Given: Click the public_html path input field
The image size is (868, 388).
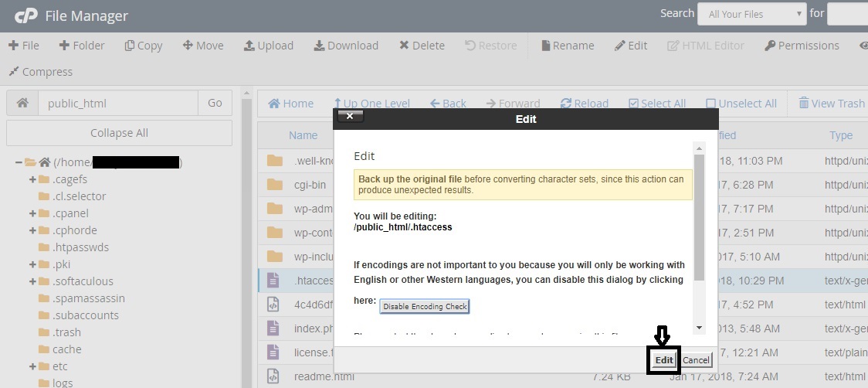Looking at the screenshot, I should pyautogui.click(x=118, y=103).
